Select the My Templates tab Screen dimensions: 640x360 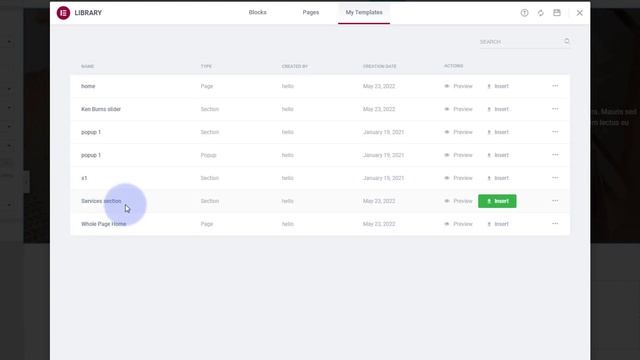[x=364, y=12]
